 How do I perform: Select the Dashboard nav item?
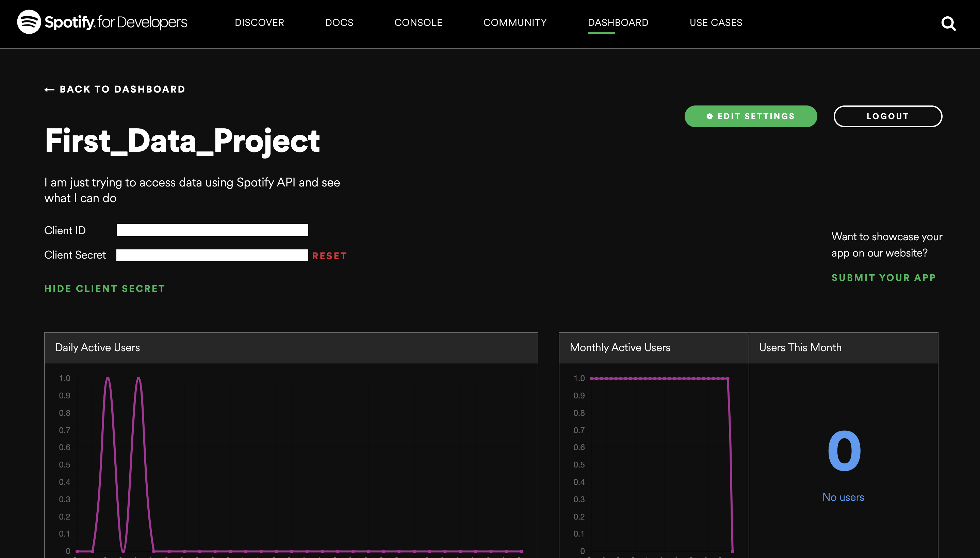coord(618,22)
